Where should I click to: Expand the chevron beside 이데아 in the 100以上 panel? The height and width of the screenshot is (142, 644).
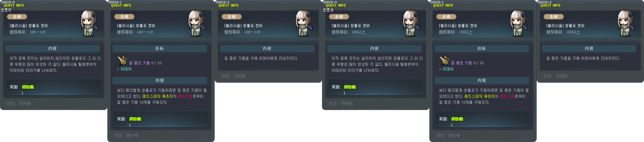coord(440,69)
